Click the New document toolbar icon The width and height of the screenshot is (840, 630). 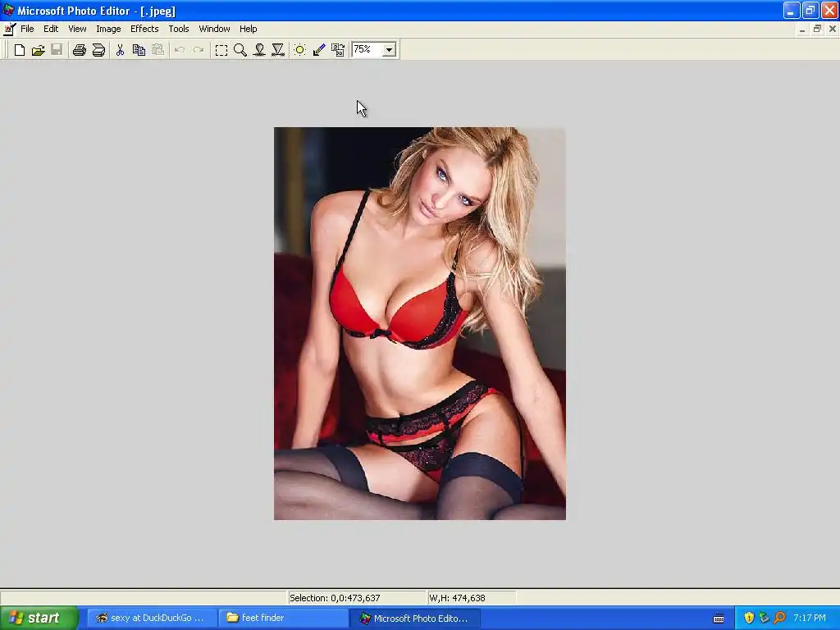point(20,50)
